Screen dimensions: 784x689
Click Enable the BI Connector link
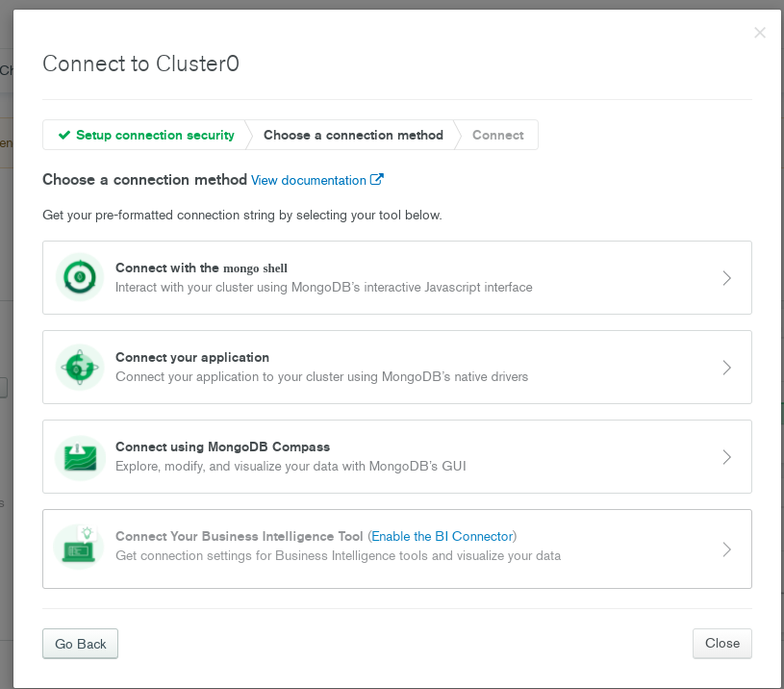coord(442,536)
